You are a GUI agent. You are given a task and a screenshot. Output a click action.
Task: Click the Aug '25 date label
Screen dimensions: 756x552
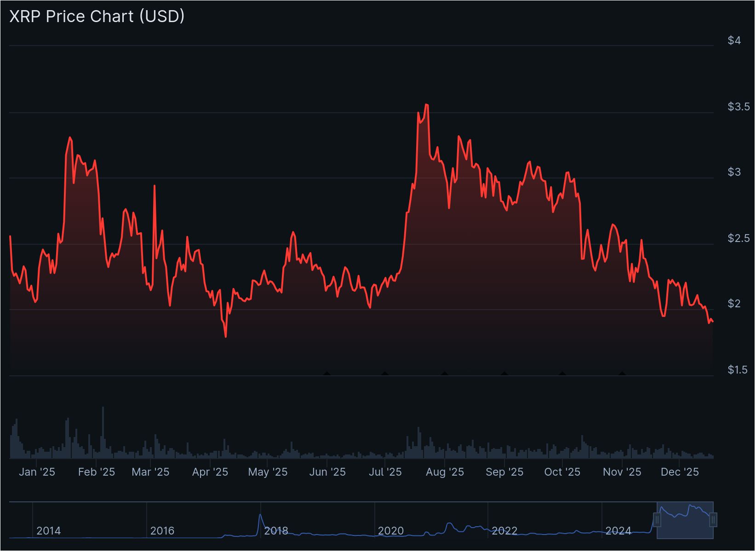click(x=445, y=472)
